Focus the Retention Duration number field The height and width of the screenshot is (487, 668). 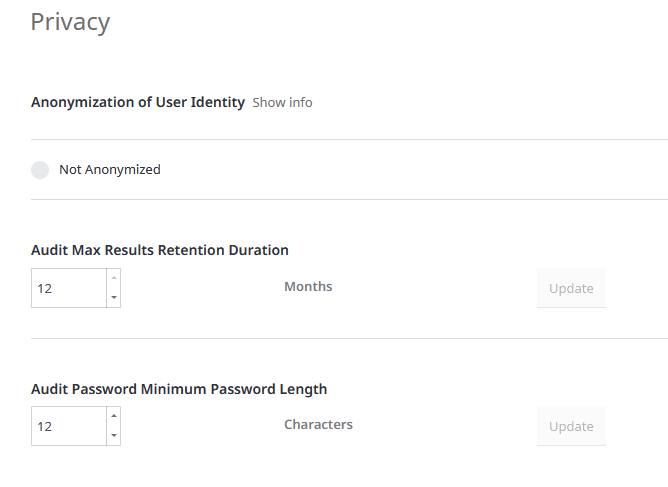68,288
